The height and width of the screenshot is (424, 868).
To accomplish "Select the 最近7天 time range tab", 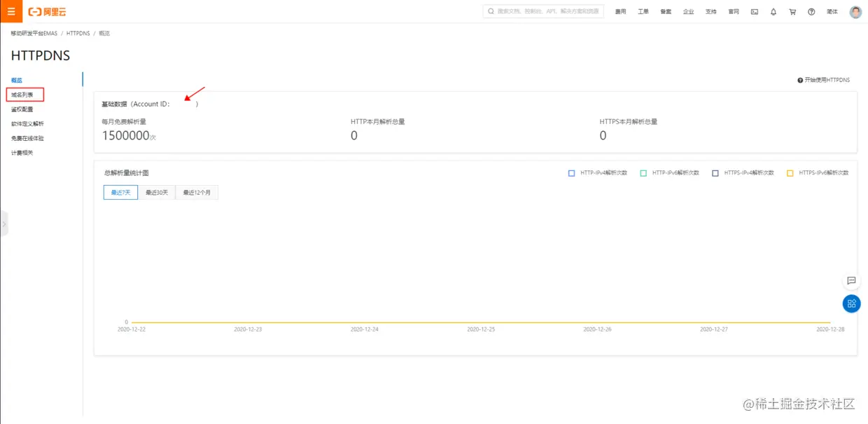I will [x=120, y=192].
